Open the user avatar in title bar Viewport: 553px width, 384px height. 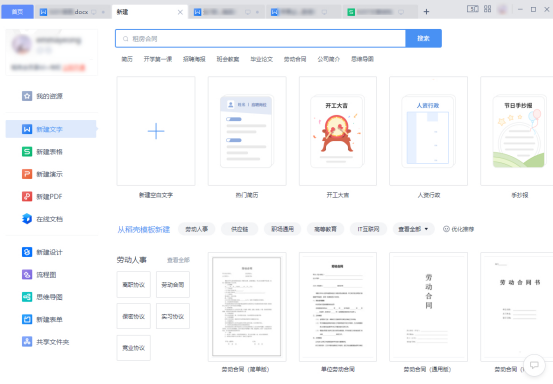tap(502, 9)
